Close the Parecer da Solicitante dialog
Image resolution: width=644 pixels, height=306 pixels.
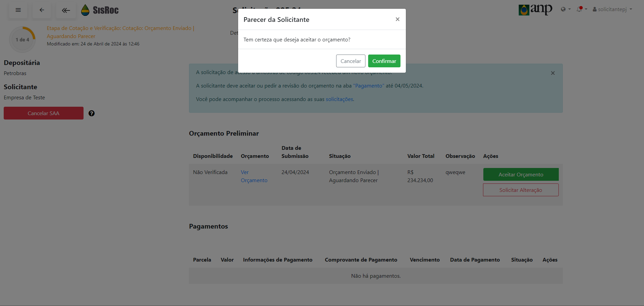coord(397,19)
